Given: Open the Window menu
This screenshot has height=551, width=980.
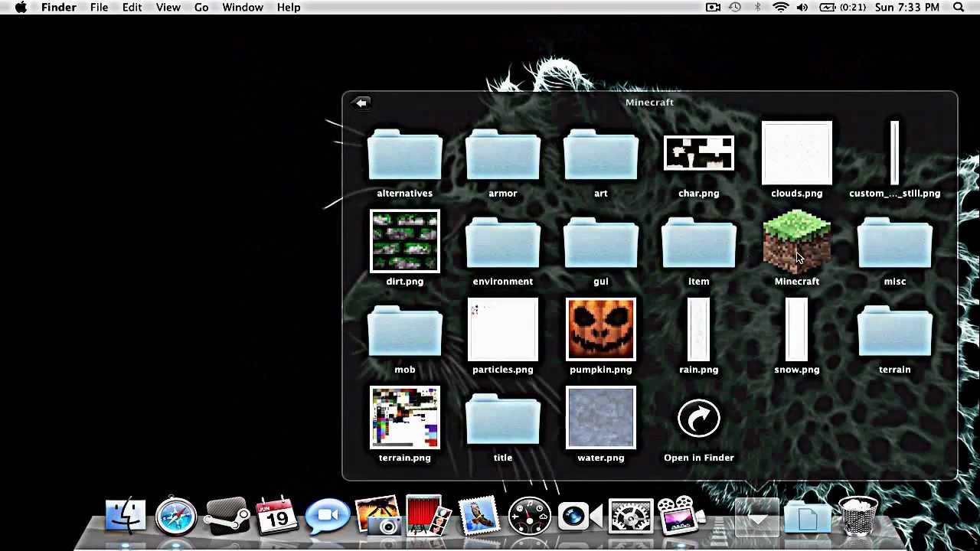Looking at the screenshot, I should pyautogui.click(x=242, y=8).
